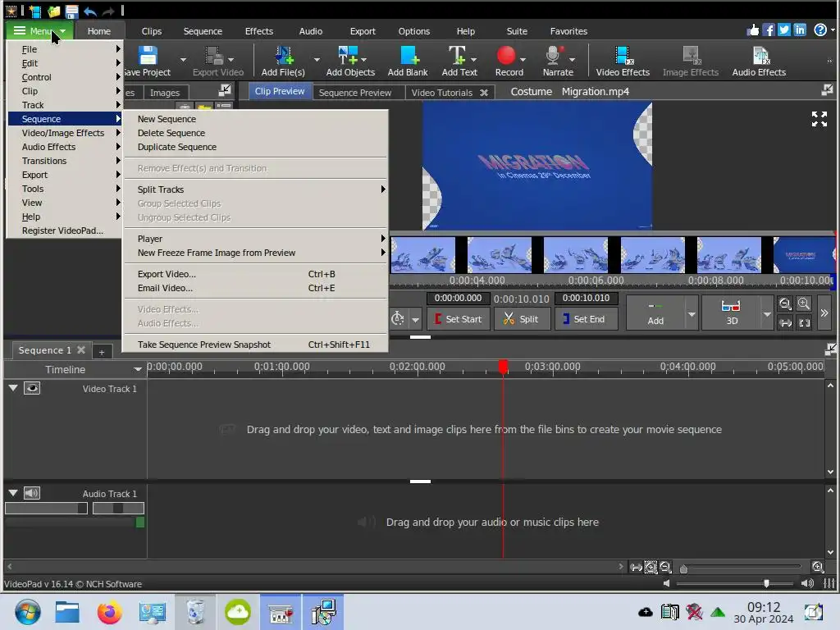The image size is (840, 630).
Task: Click the red timeline playhead marker
Action: 503,367
